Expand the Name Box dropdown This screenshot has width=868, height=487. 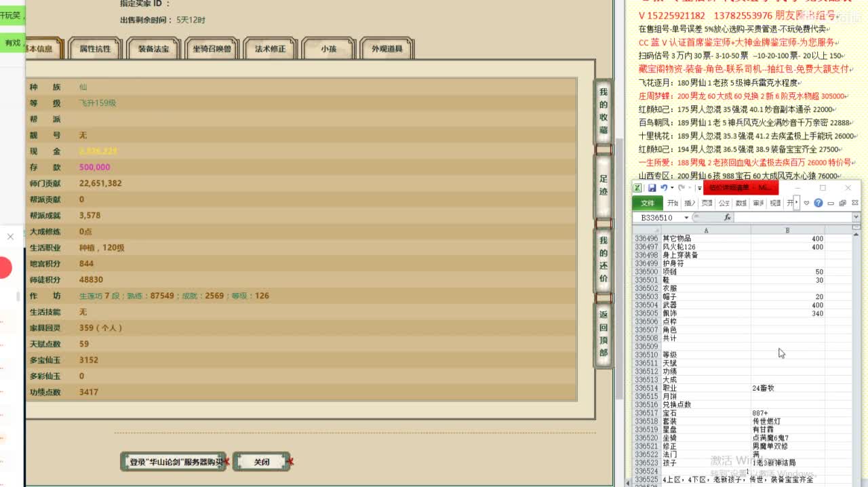[x=686, y=218]
